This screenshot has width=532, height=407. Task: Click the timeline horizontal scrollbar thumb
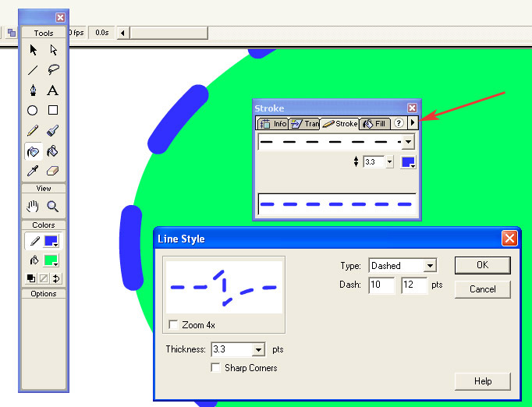click(169, 34)
